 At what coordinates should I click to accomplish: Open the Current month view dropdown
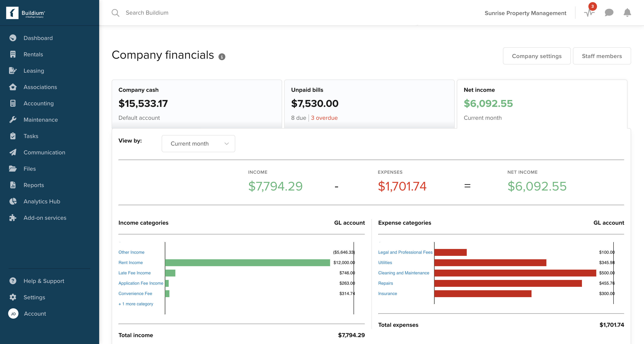198,143
